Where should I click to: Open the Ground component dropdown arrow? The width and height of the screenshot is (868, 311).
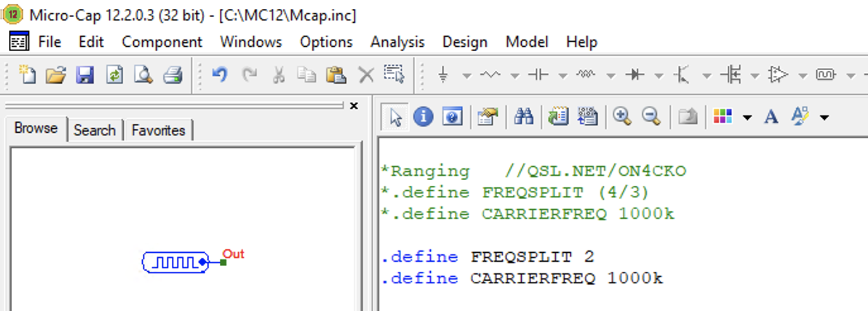(x=467, y=76)
